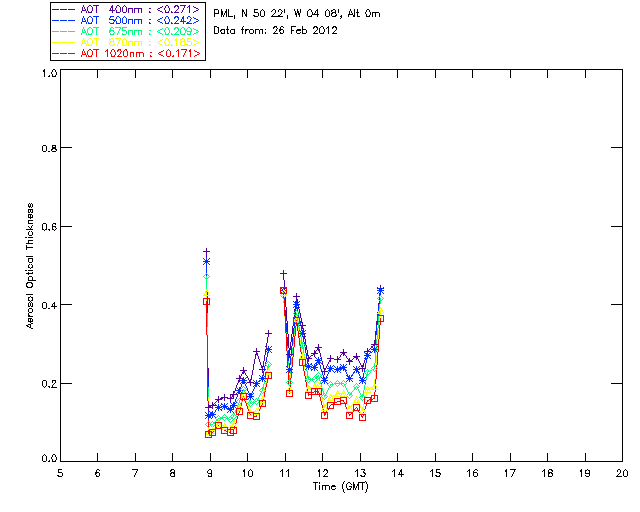
Task: Click the x-axis label 18
Action: coord(547,473)
